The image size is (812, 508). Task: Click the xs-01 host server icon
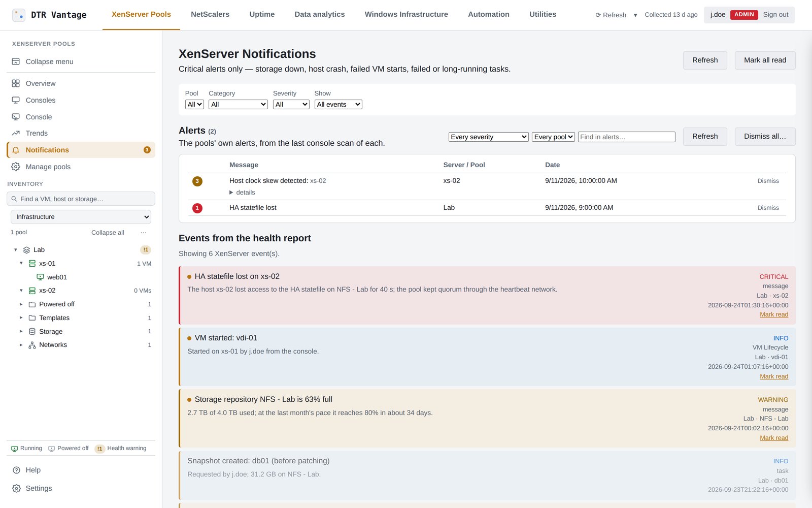[32, 264]
